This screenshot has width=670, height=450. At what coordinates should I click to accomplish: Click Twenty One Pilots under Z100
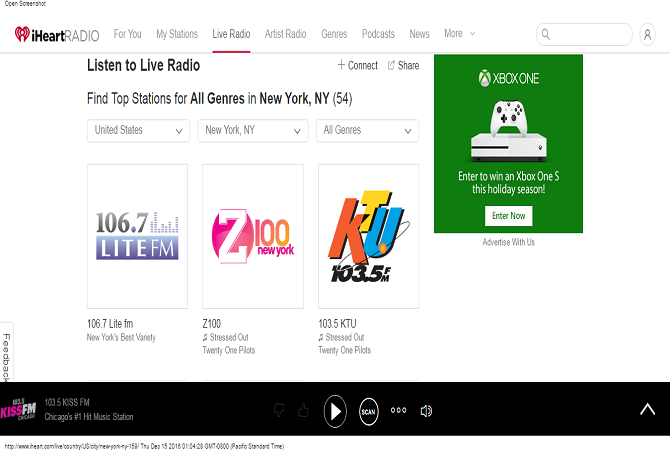click(x=229, y=350)
